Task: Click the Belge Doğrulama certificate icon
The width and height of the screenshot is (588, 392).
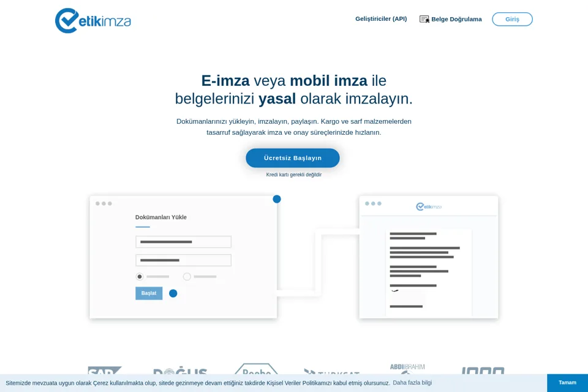Action: pyautogui.click(x=424, y=19)
